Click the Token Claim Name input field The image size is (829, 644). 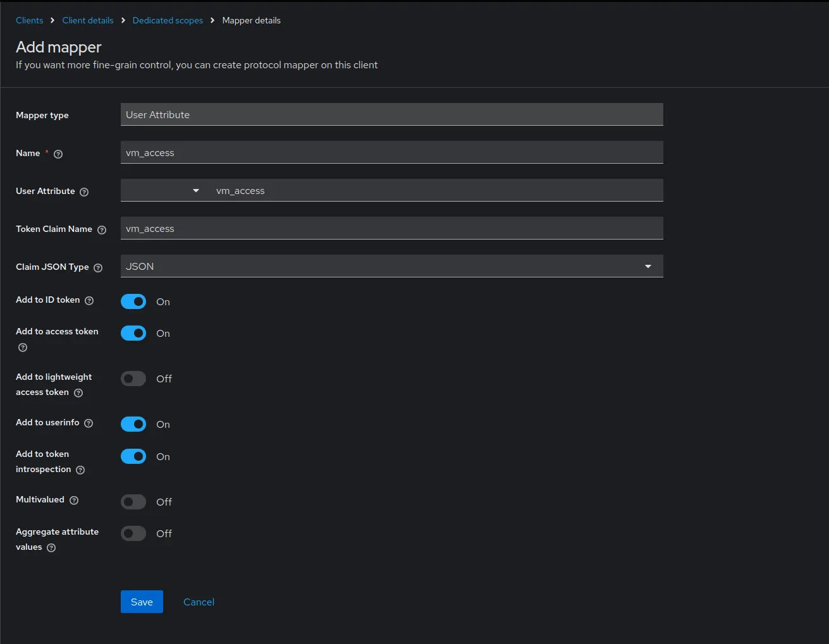pyautogui.click(x=391, y=228)
